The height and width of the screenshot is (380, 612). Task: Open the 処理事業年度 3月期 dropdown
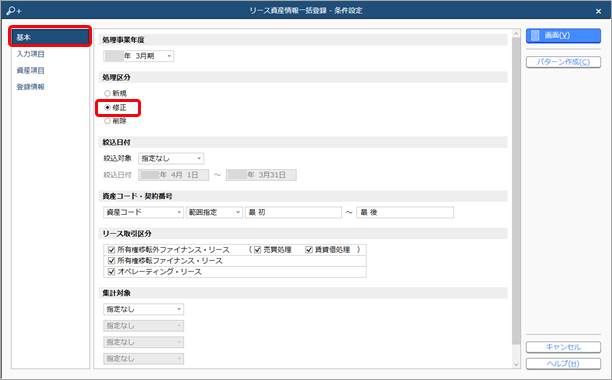(x=139, y=56)
